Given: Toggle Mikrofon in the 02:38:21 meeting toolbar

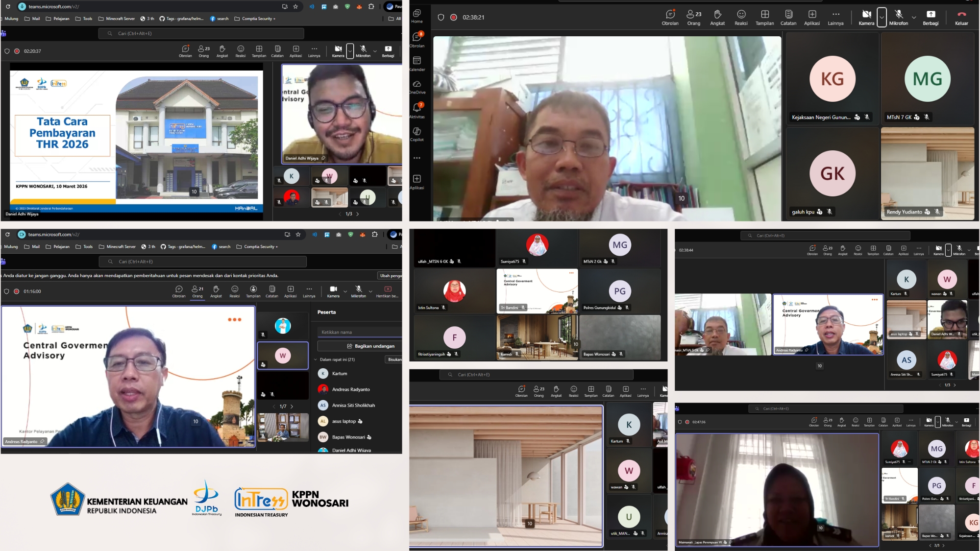Looking at the screenshot, I should [x=898, y=17].
